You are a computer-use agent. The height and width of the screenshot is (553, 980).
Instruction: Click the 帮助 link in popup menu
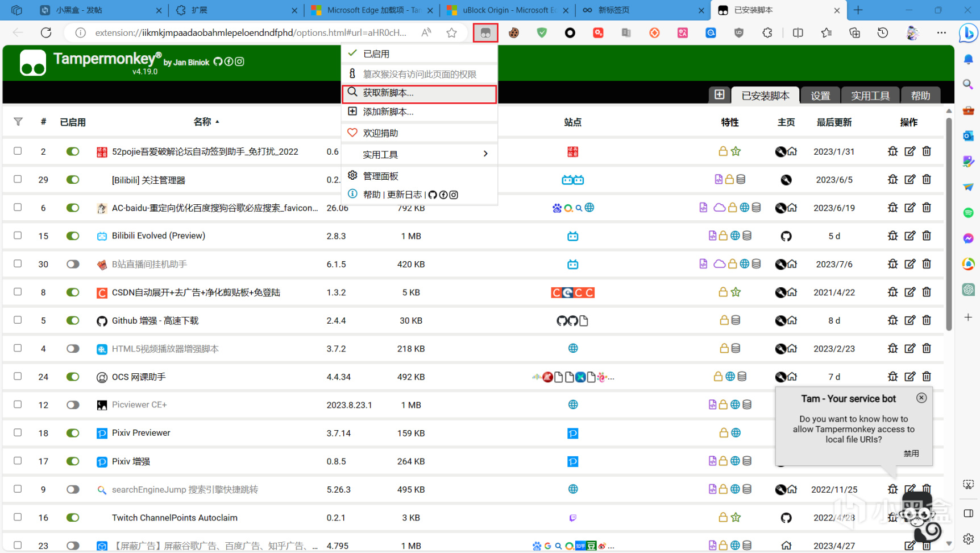(x=372, y=195)
